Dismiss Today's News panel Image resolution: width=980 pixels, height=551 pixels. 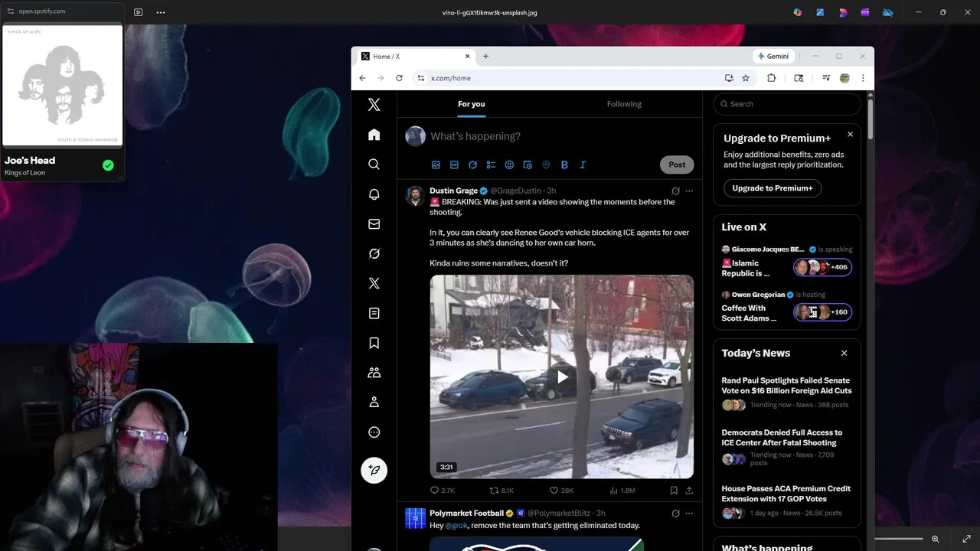844,353
